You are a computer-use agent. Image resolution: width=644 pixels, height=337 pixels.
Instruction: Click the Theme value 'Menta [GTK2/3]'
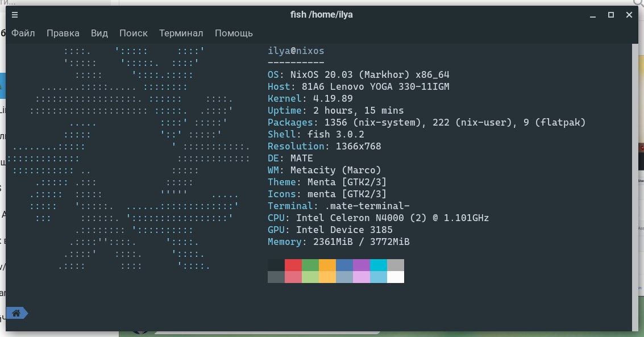(347, 182)
